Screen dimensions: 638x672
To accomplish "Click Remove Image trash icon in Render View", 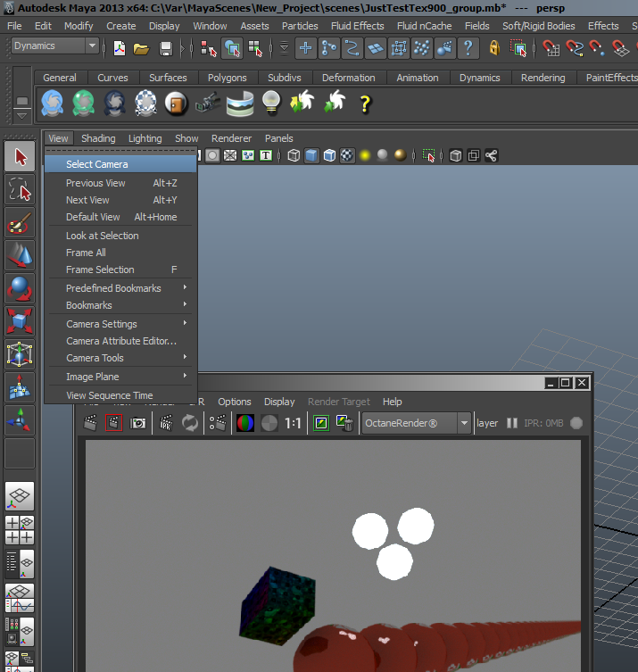I will (344, 423).
